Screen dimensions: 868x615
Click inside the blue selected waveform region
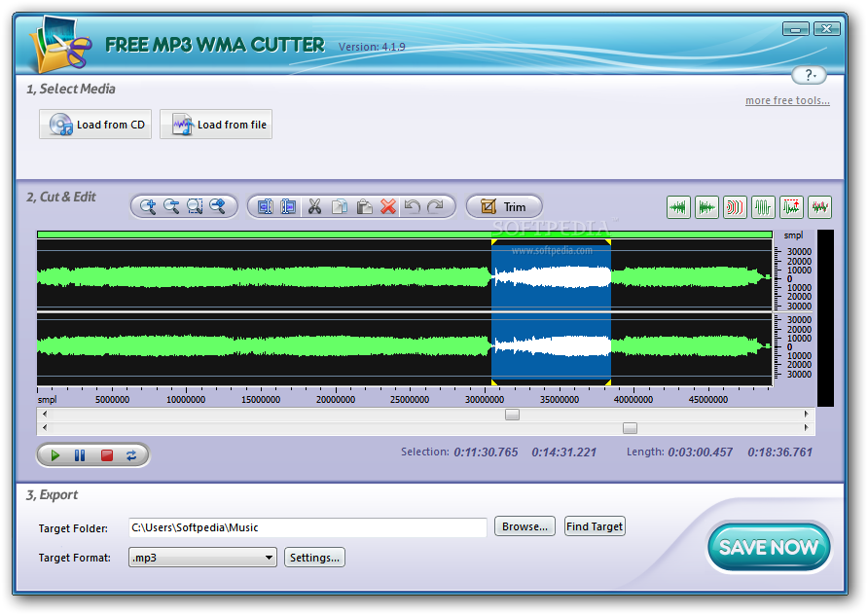(x=551, y=312)
